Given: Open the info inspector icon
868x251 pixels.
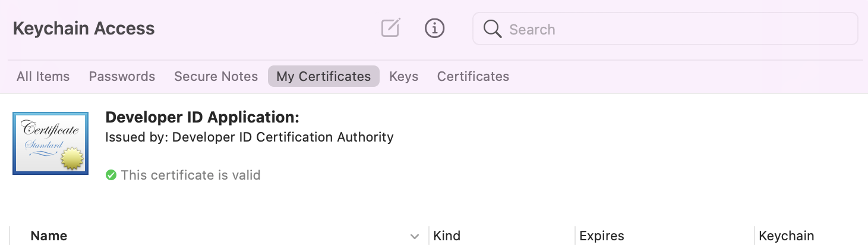Looking at the screenshot, I should [435, 28].
